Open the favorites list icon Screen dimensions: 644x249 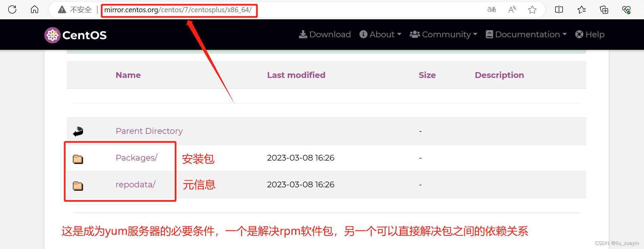[582, 9]
